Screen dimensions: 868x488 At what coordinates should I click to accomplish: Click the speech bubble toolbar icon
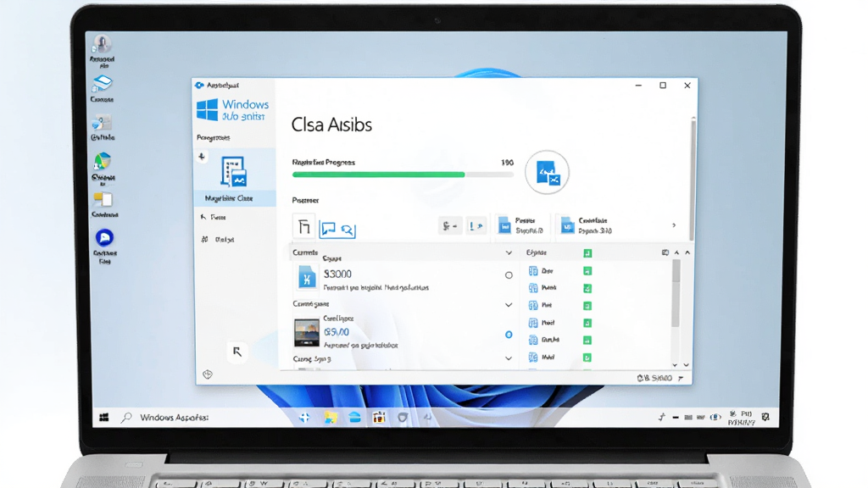[328, 229]
